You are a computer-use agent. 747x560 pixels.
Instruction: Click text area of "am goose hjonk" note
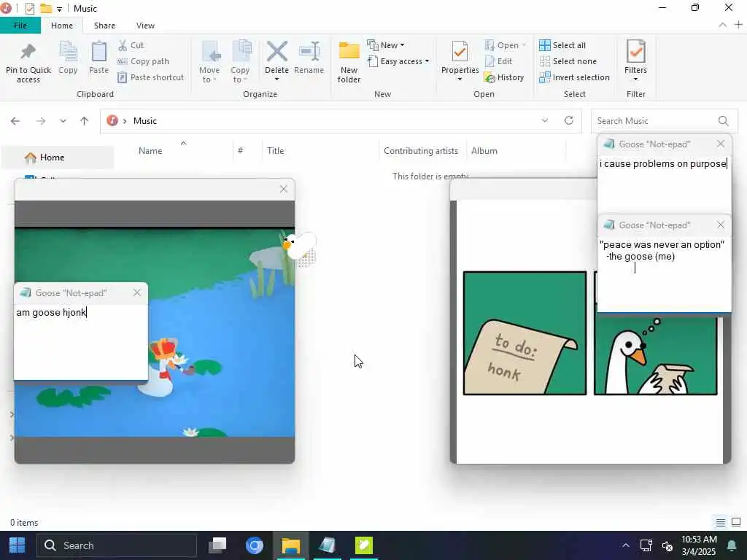point(80,342)
